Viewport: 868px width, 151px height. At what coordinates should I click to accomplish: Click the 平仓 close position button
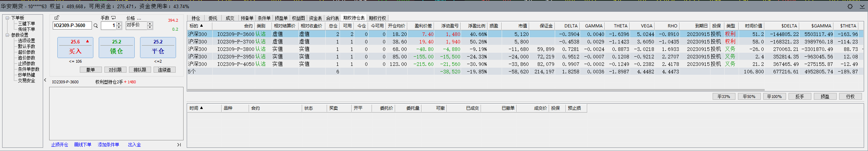[x=158, y=47]
